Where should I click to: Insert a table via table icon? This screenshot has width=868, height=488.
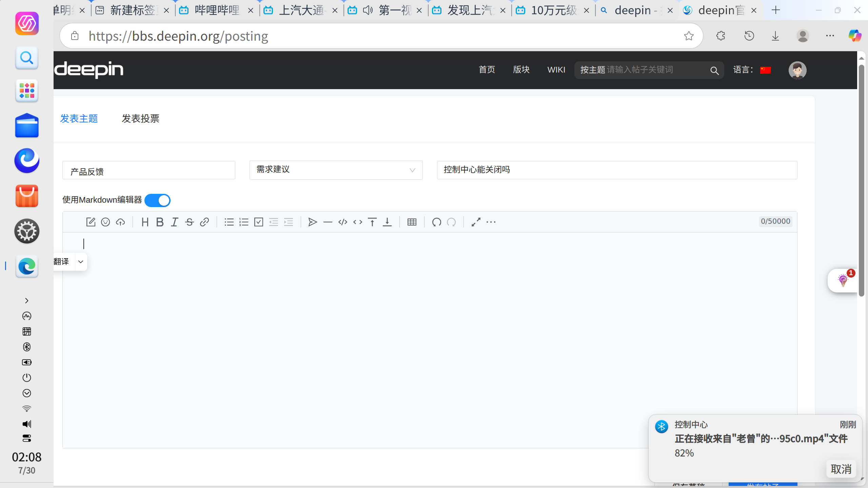click(412, 222)
